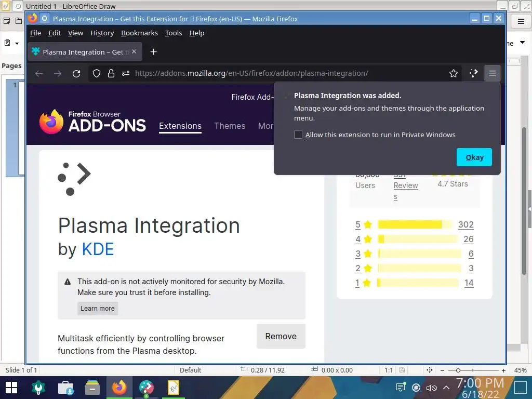Click the Draw zoom slider handle
Screen dimensions: 532x399
pos(458,370)
